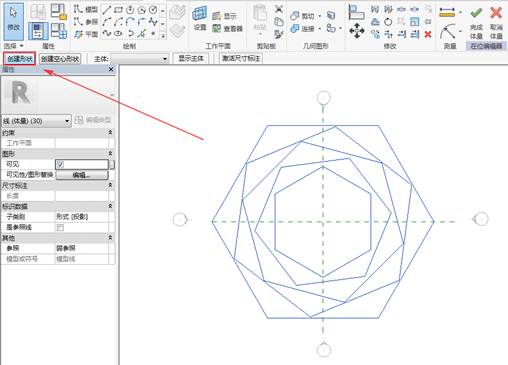This screenshot has height=365, width=508.
Task: Select the Circle draw tool
Action: 153,10
